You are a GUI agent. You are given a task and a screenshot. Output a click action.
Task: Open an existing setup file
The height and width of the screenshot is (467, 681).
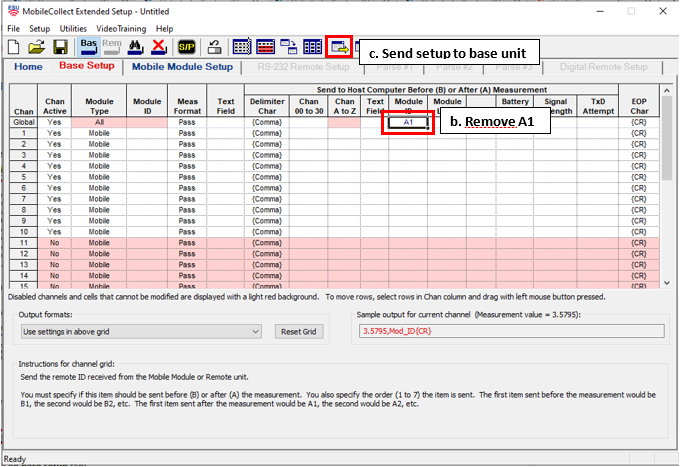click(37, 46)
